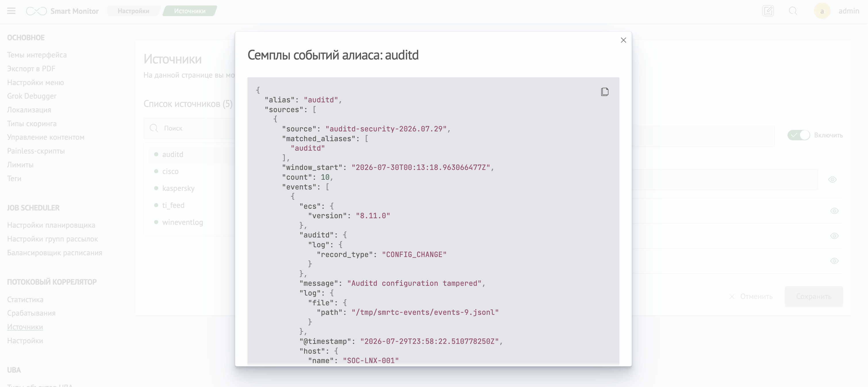Open Настройки планировщика page

(x=51, y=225)
